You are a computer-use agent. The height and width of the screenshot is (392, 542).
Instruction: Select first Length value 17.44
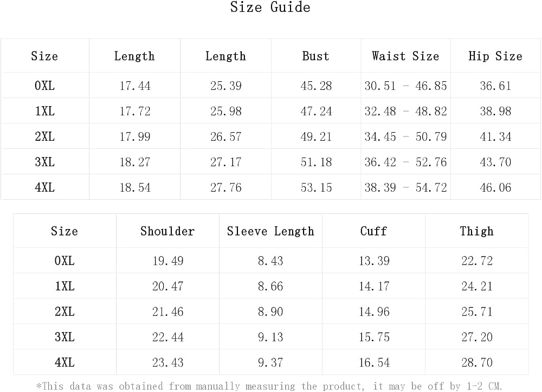[135, 86]
